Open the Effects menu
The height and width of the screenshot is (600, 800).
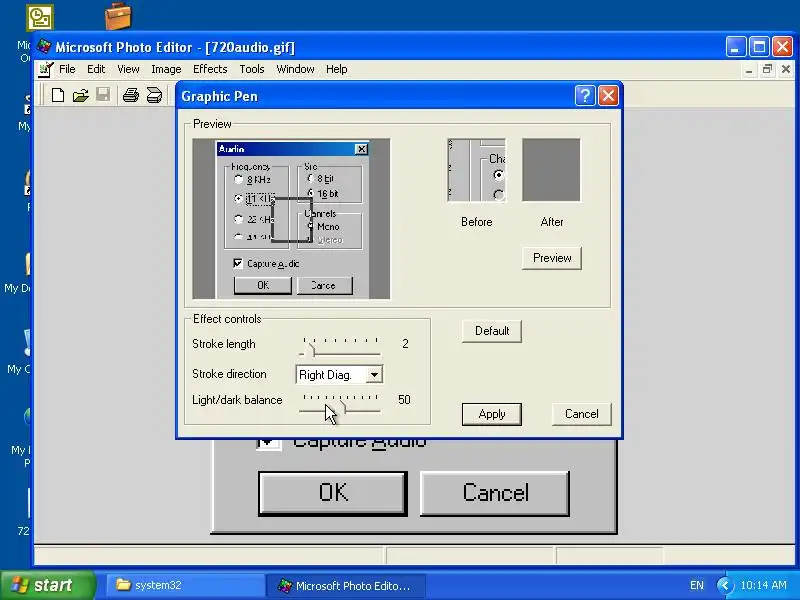tap(210, 69)
